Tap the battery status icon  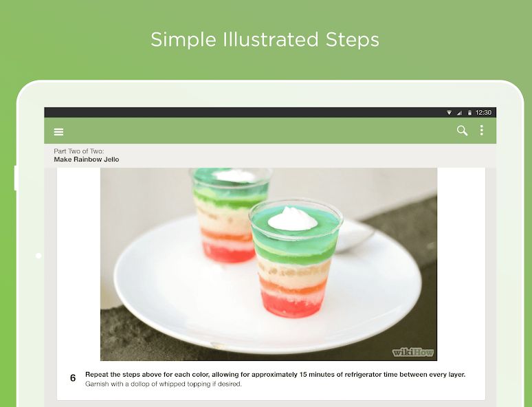[x=469, y=112]
